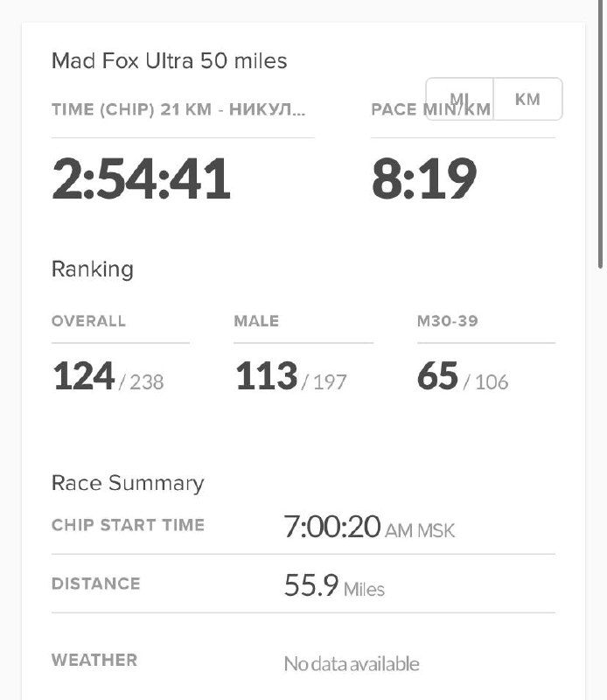Select the pace value 8:19
Image resolution: width=607 pixels, height=700 pixels.
tap(424, 178)
